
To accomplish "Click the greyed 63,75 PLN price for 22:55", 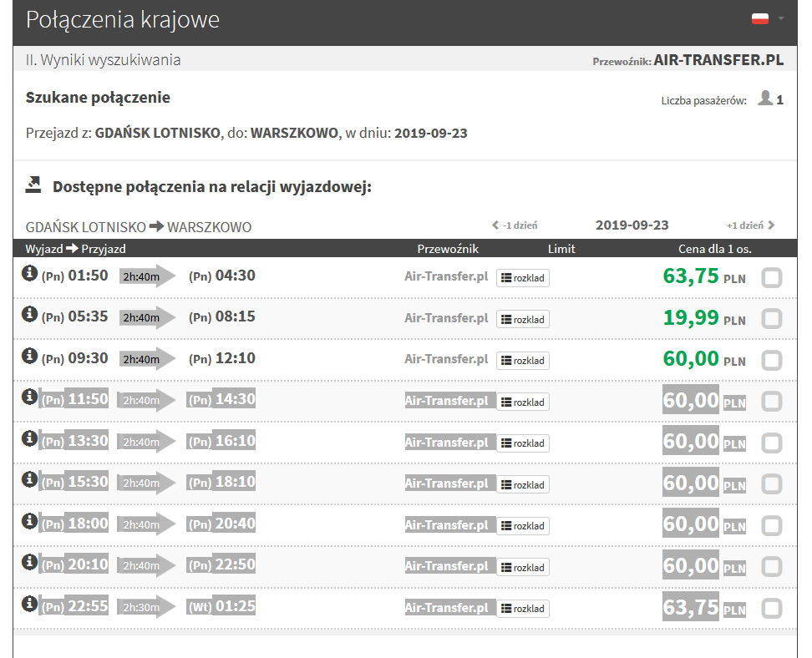I will tap(704, 607).
